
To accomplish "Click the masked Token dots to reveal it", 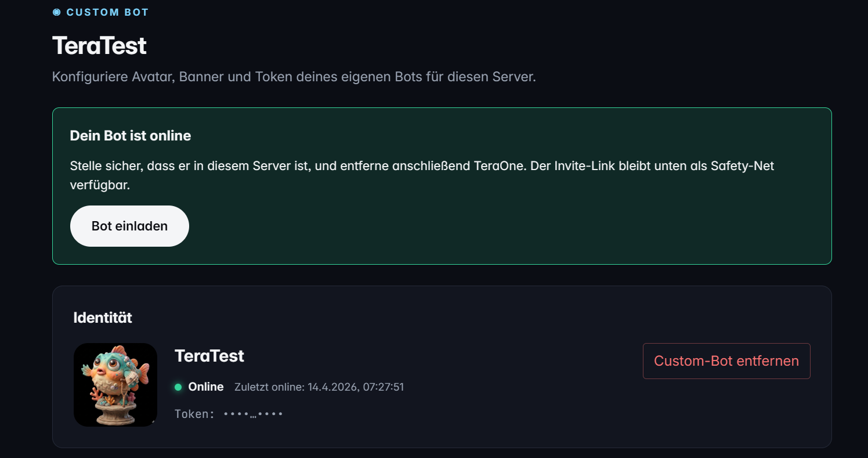I will [x=252, y=413].
